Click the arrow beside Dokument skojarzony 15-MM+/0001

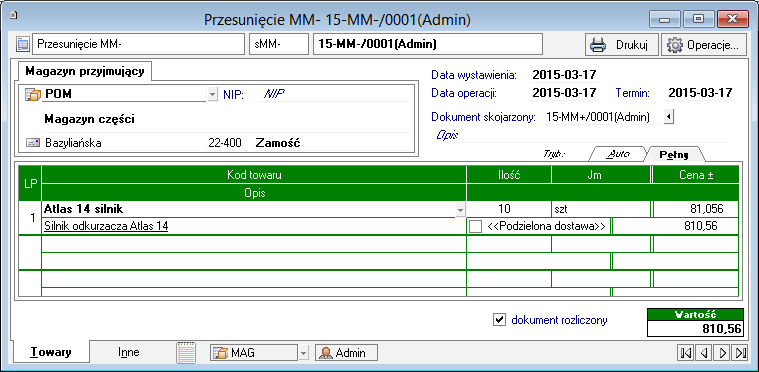click(x=668, y=117)
